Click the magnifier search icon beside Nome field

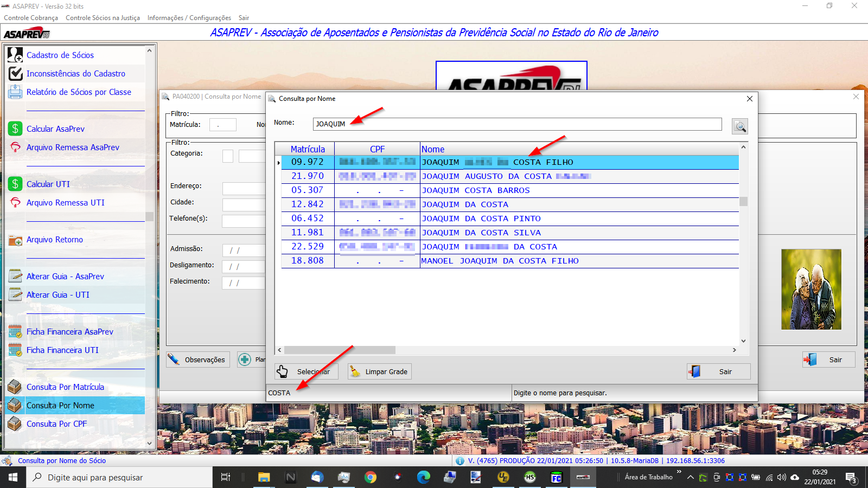(740, 126)
